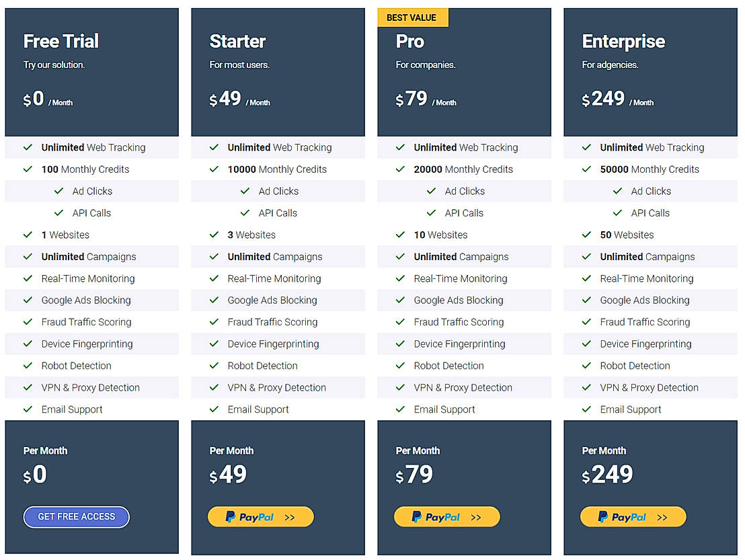
Task: Click the PayPal button under Enterprise plan
Action: [633, 517]
